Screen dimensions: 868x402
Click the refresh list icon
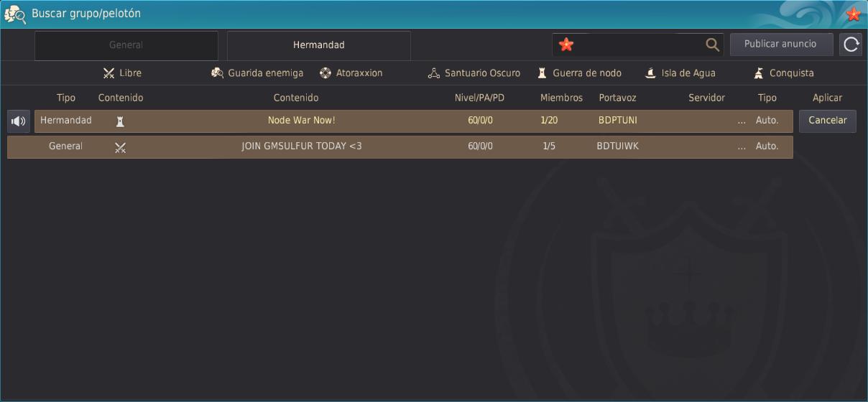click(x=851, y=45)
